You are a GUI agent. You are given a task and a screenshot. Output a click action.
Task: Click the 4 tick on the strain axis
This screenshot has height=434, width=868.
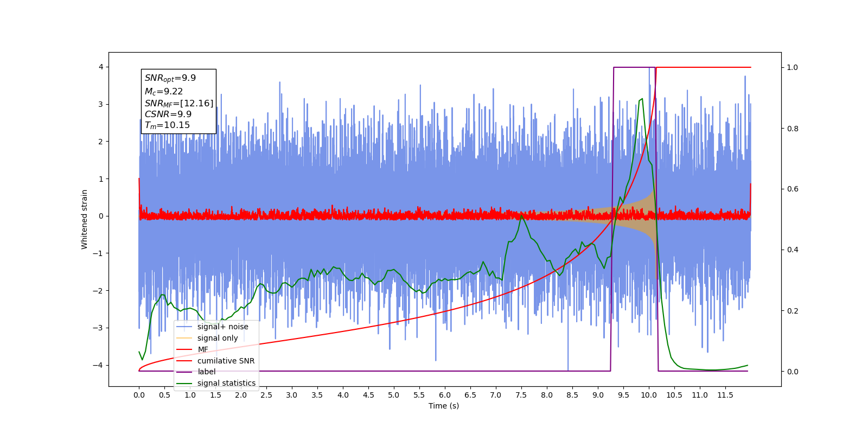[101, 67]
